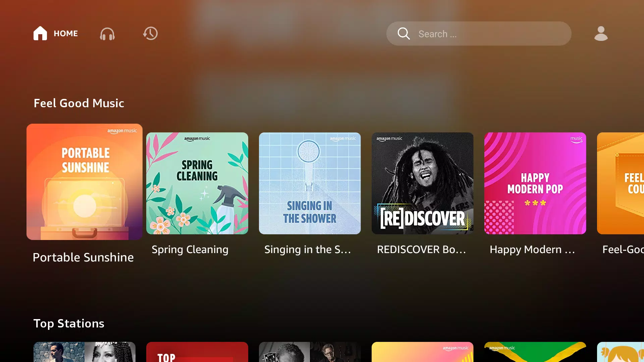Screen dimensions: 644x362
Task: Open the Singing in the S... playlist
Action: [x=310, y=183]
